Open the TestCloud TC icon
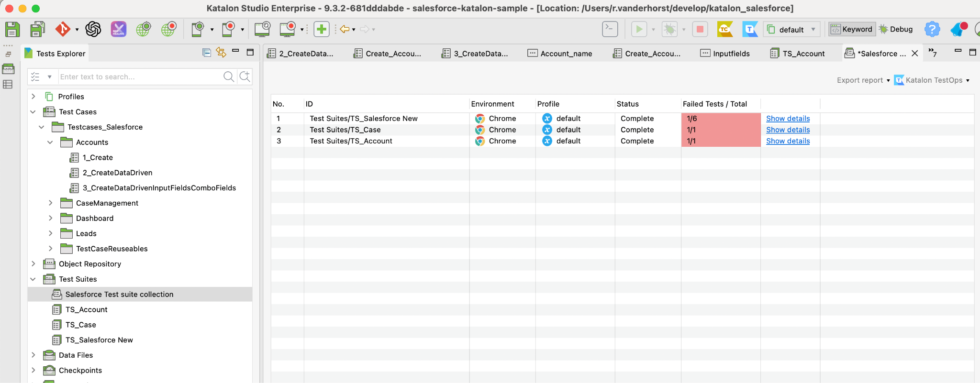 pos(725,29)
